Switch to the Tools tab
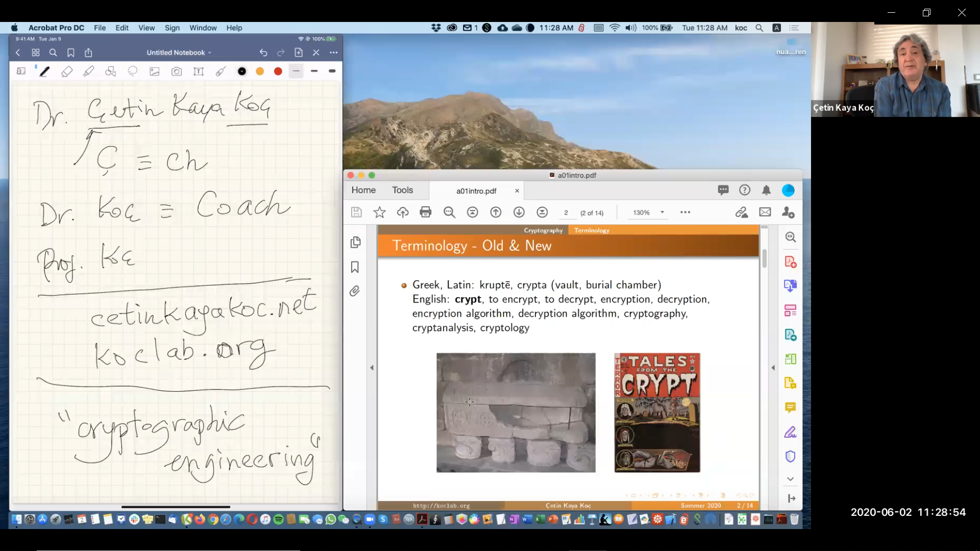 coord(402,190)
